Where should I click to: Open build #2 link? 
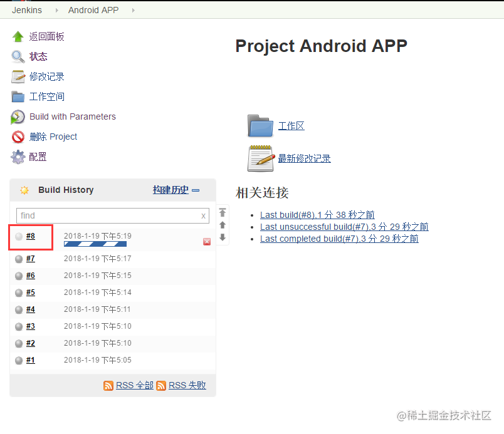pos(31,343)
